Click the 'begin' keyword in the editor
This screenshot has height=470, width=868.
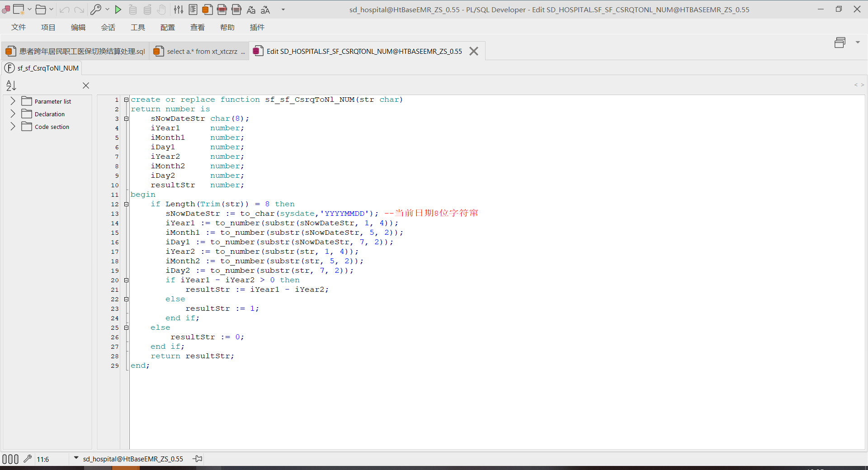143,195
